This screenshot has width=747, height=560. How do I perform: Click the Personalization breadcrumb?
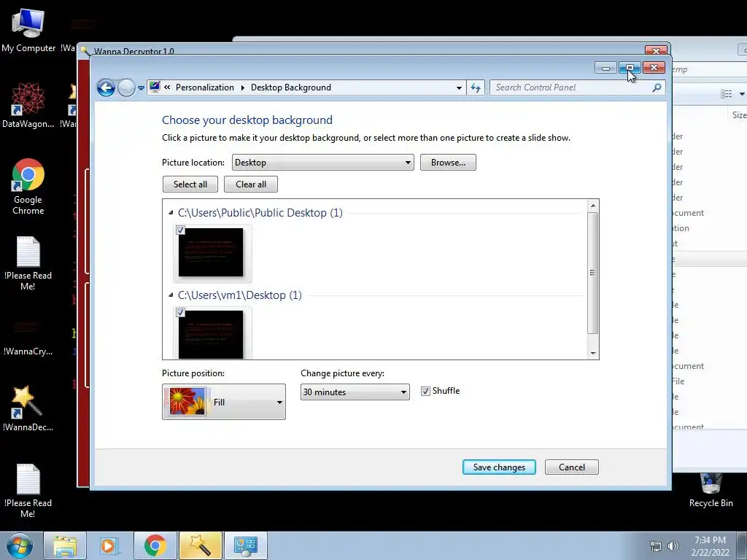205,87
